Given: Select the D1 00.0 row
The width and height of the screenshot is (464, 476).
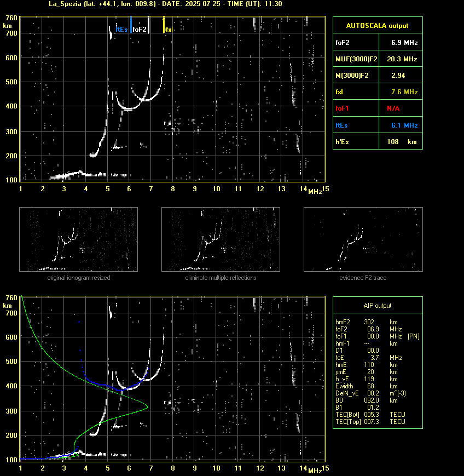Looking at the screenshot, I should click(x=357, y=351).
